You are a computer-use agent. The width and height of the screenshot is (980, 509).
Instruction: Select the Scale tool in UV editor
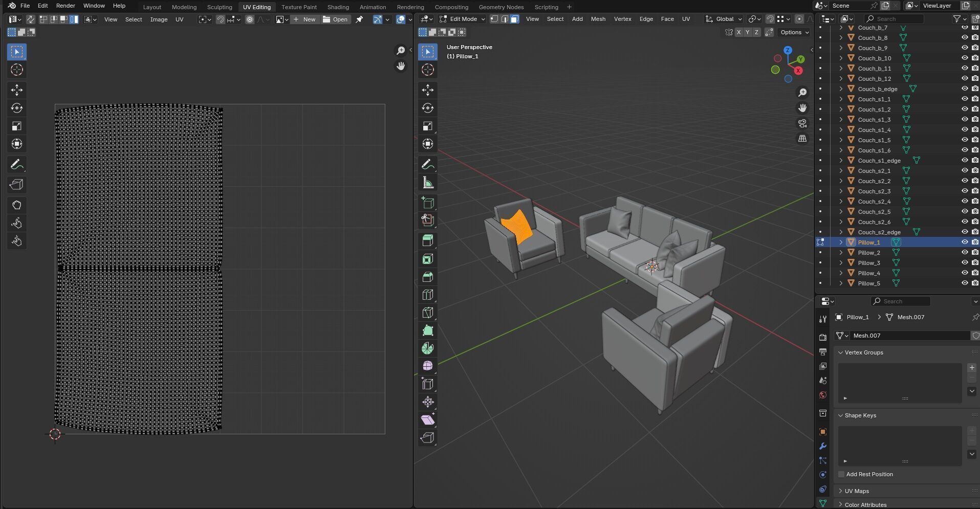point(17,126)
